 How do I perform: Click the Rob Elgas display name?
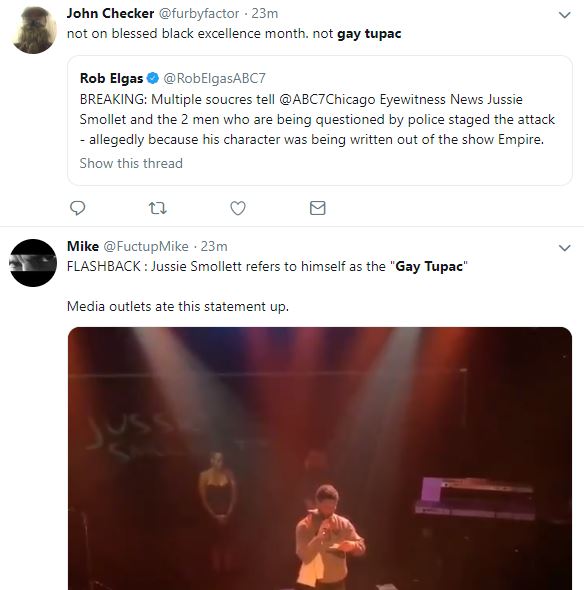click(111, 78)
